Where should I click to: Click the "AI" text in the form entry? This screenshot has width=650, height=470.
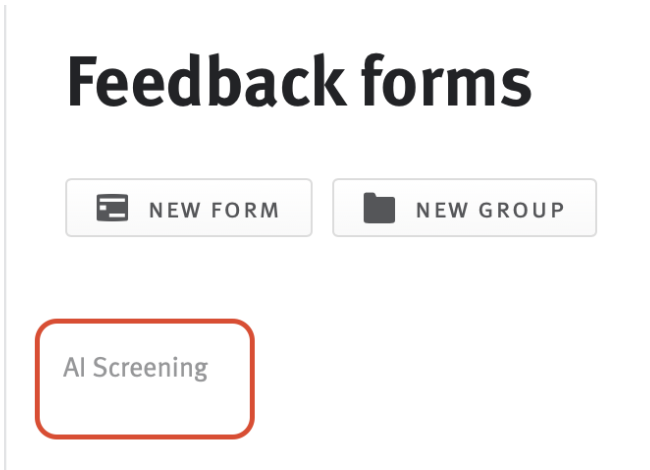(74, 367)
